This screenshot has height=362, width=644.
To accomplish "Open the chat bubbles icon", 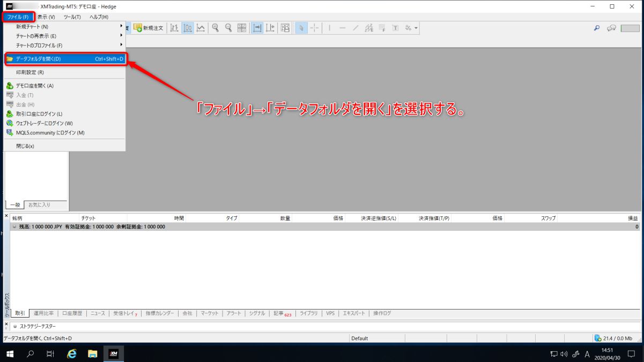I will (611, 28).
